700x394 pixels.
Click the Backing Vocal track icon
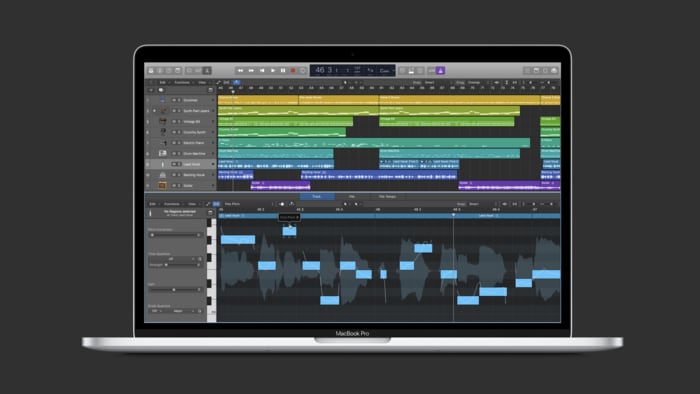[163, 175]
